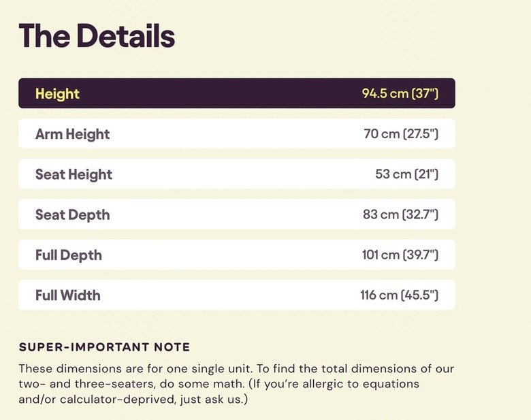Select the Seat Depth label
The image size is (531, 420).
click(72, 215)
